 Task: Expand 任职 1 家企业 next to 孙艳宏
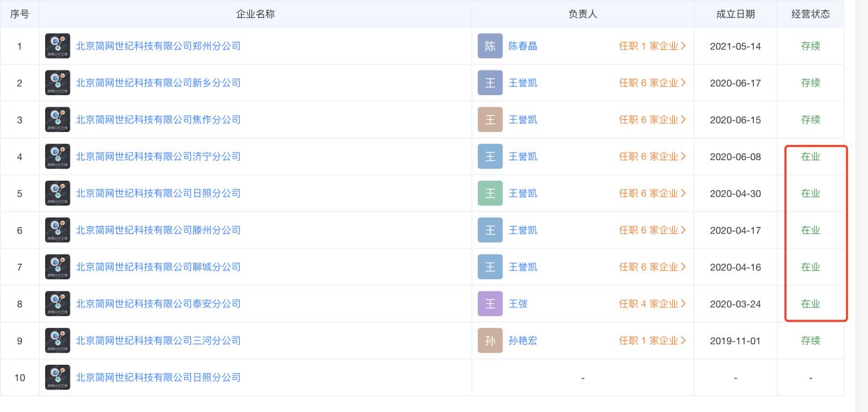tap(652, 341)
